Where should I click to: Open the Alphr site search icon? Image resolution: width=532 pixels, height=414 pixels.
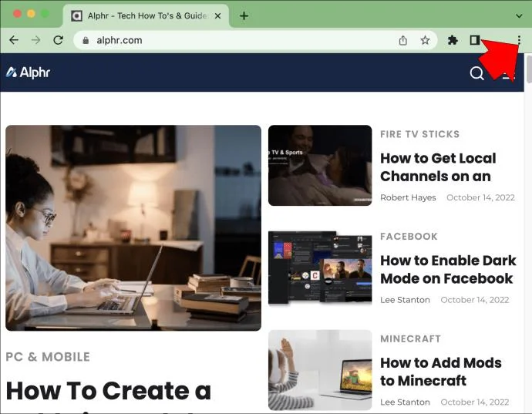click(x=477, y=72)
